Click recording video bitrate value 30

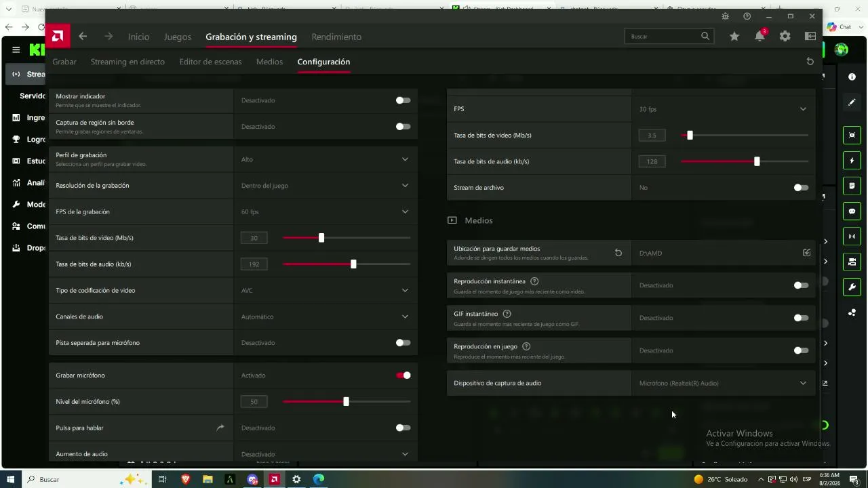(x=254, y=238)
